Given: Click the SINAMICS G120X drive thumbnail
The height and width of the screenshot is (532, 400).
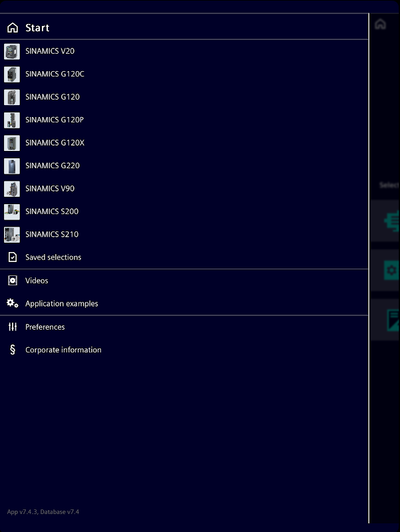Looking at the screenshot, I should pyautogui.click(x=12, y=143).
